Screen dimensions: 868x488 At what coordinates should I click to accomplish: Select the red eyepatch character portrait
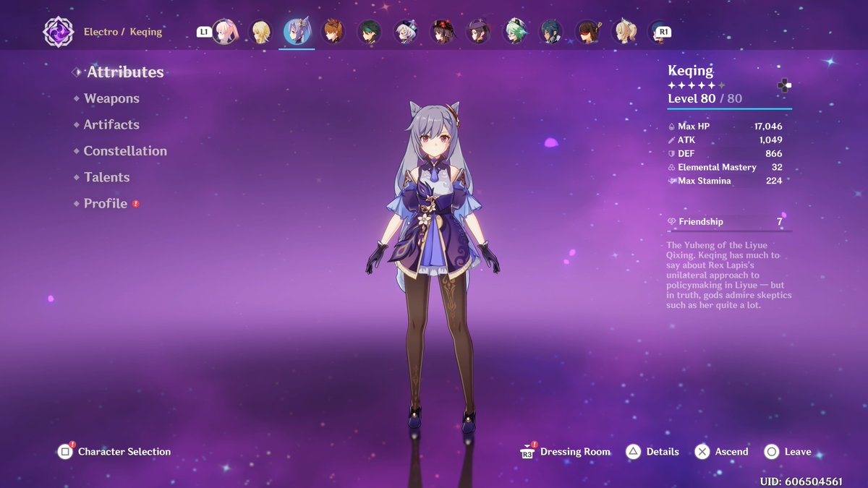(x=587, y=32)
